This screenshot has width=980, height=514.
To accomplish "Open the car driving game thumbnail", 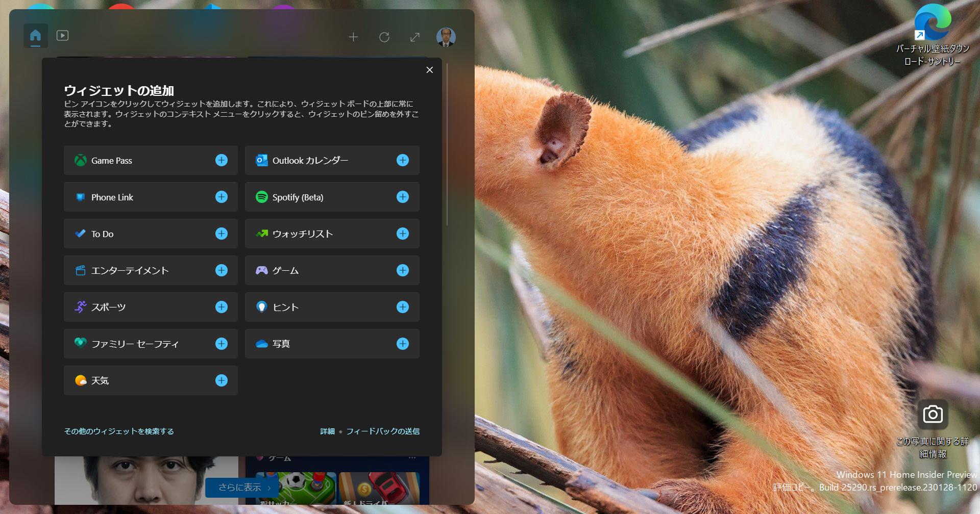I will pyautogui.click(x=379, y=488).
